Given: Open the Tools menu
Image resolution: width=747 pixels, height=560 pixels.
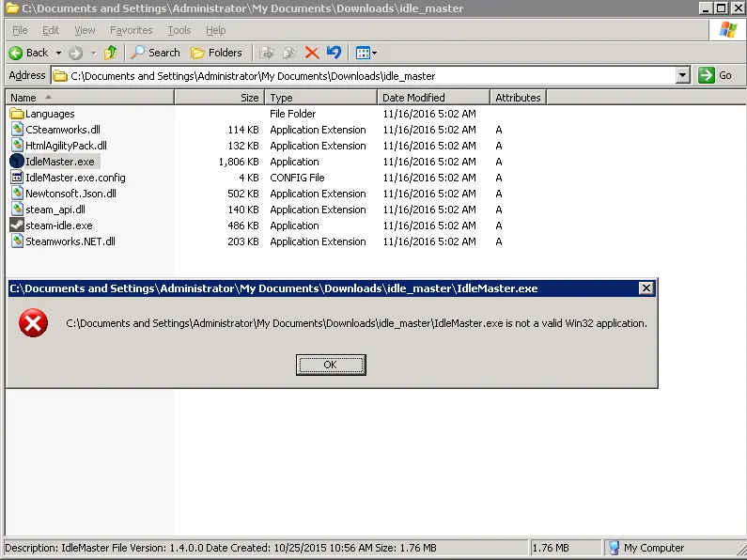Looking at the screenshot, I should [179, 30].
